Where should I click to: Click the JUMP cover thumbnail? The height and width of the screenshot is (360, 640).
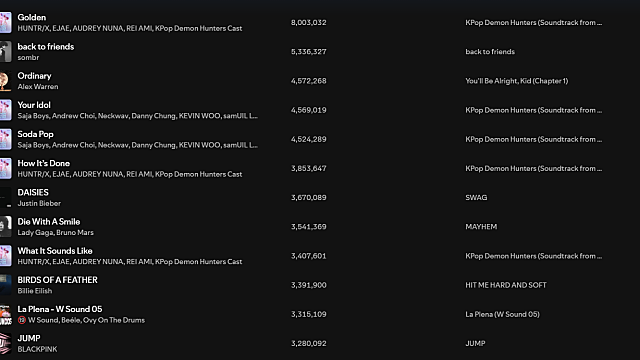pyautogui.click(x=6, y=343)
